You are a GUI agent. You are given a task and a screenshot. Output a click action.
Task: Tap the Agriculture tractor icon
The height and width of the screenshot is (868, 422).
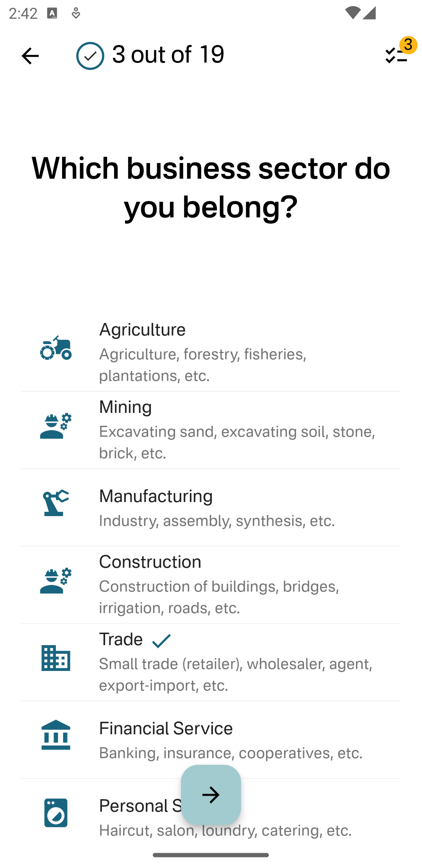[56, 348]
